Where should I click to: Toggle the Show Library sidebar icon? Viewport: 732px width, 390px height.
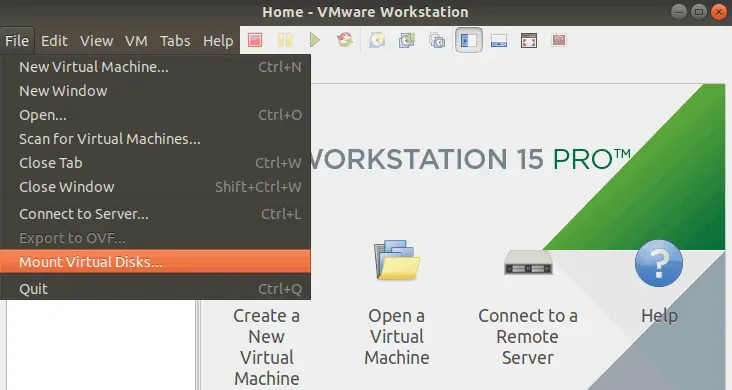[469, 40]
